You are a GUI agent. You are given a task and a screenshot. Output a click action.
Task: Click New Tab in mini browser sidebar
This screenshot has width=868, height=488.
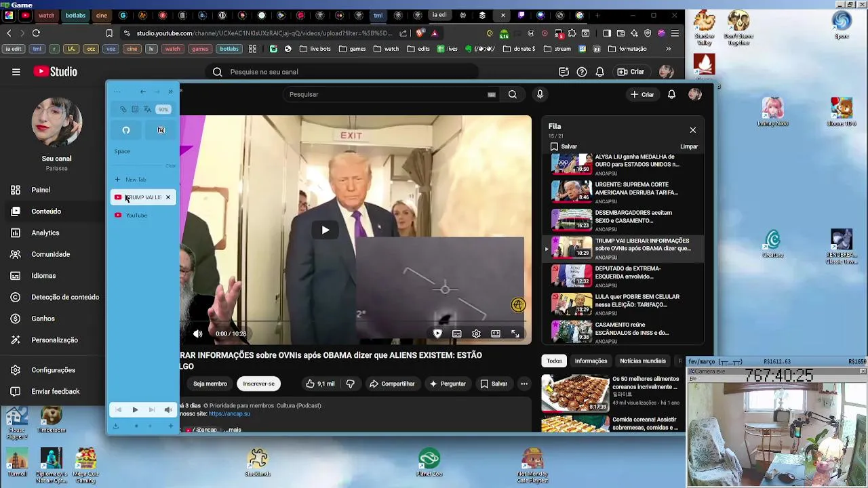143,180
